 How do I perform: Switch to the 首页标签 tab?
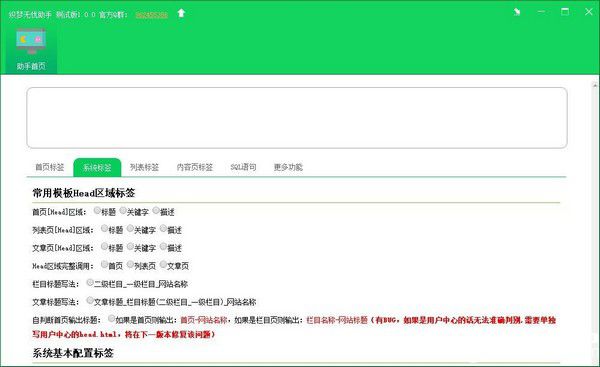(x=50, y=167)
